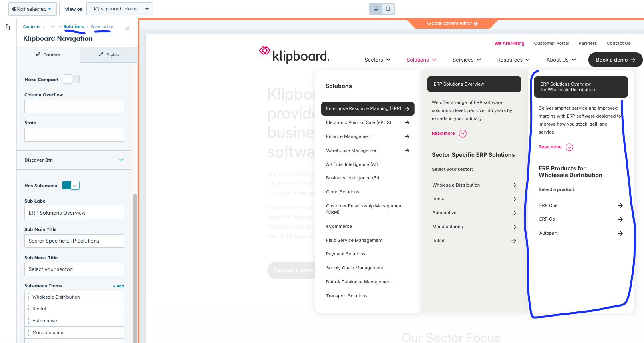644x343 pixels.
Task: Click the Column Overflow input field
Action: [x=74, y=106]
